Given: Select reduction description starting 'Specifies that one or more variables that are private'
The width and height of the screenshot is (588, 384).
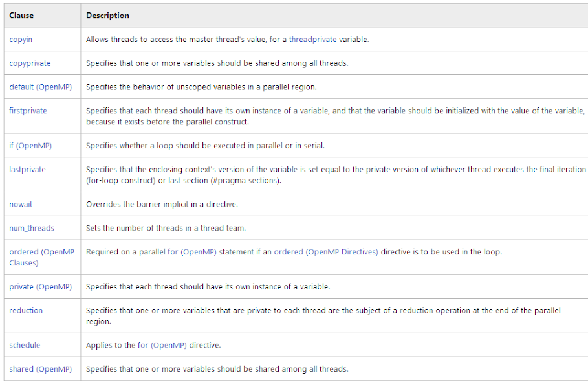Looking at the screenshot, I should tap(323, 316).
